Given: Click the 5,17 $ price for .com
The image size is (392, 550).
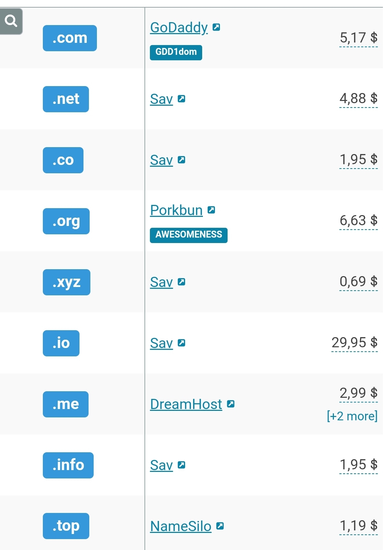Looking at the screenshot, I should pyautogui.click(x=359, y=38).
